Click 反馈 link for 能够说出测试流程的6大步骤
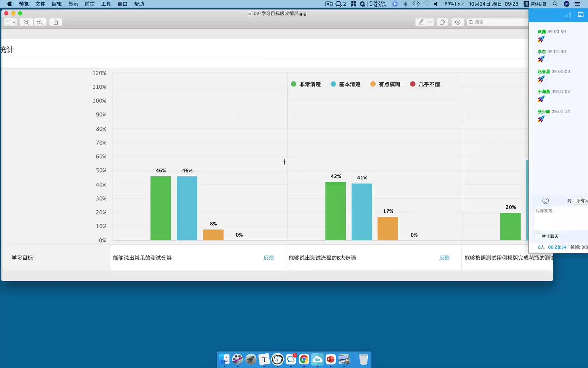Image resolution: width=588 pixels, height=368 pixels. [444, 258]
